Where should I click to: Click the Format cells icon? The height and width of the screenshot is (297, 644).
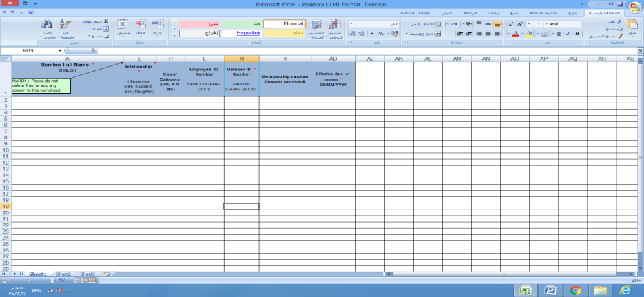pos(123,24)
